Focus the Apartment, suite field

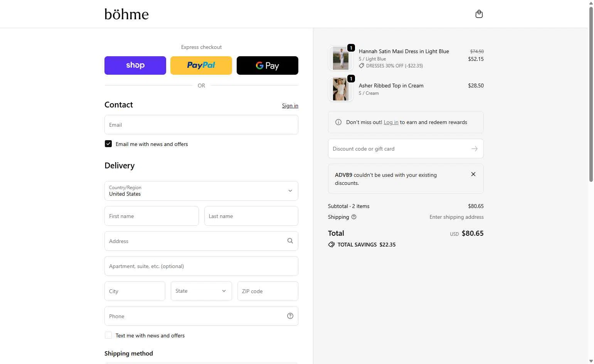click(x=201, y=266)
